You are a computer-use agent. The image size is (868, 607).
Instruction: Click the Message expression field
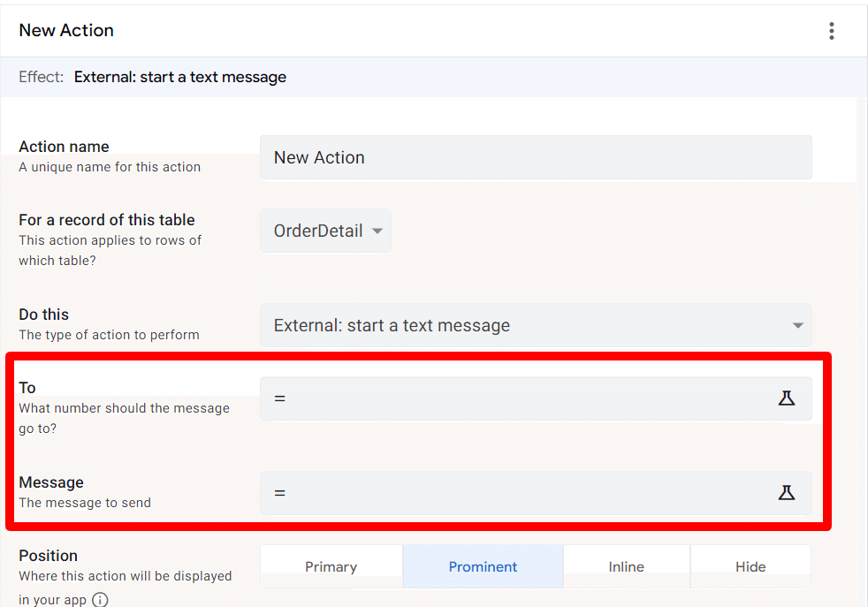522,493
